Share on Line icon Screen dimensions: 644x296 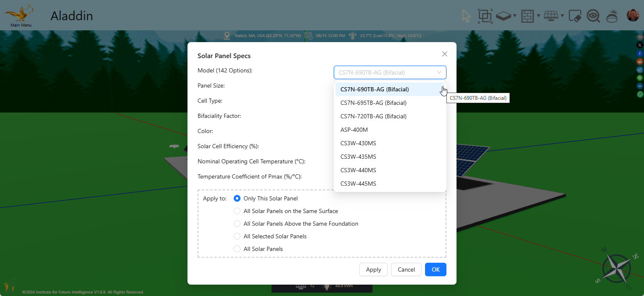pos(640,78)
